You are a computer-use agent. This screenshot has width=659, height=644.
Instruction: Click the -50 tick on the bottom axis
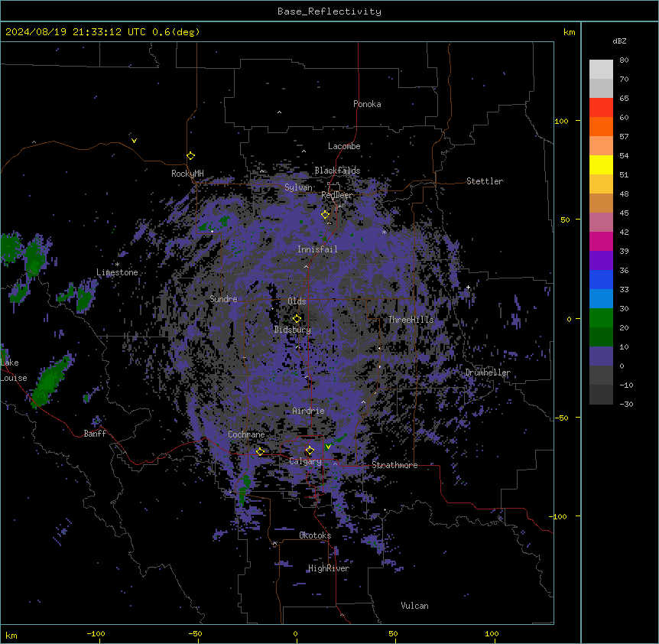[195, 633]
